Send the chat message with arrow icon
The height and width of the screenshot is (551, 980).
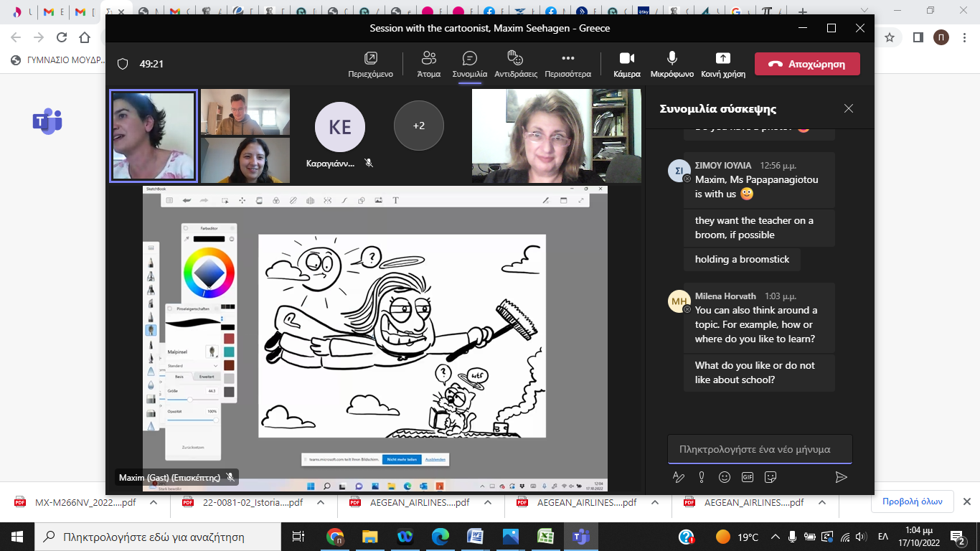point(842,477)
